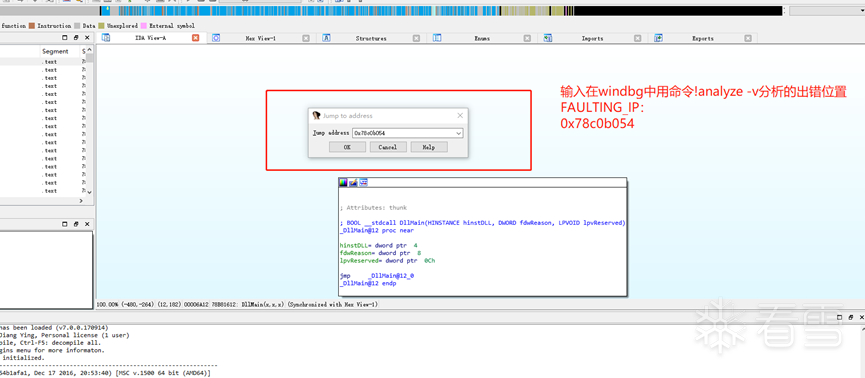
Task: Click the 'hinstDLL= dword ptr 4' line
Action: (378, 245)
